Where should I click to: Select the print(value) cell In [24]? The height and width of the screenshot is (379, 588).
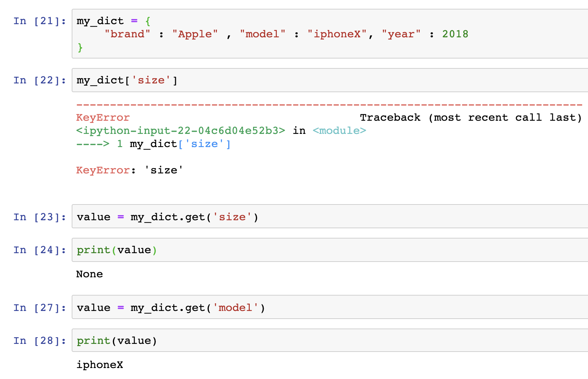(116, 249)
